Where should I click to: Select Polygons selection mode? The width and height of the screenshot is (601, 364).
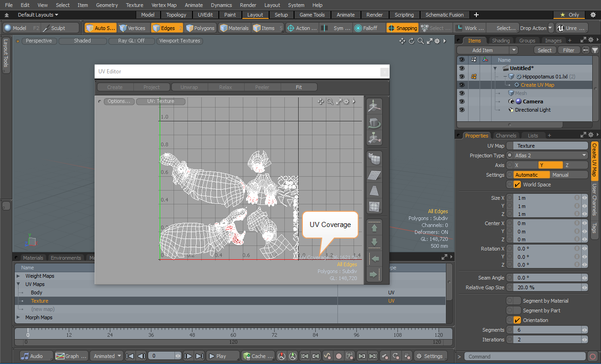pos(200,28)
